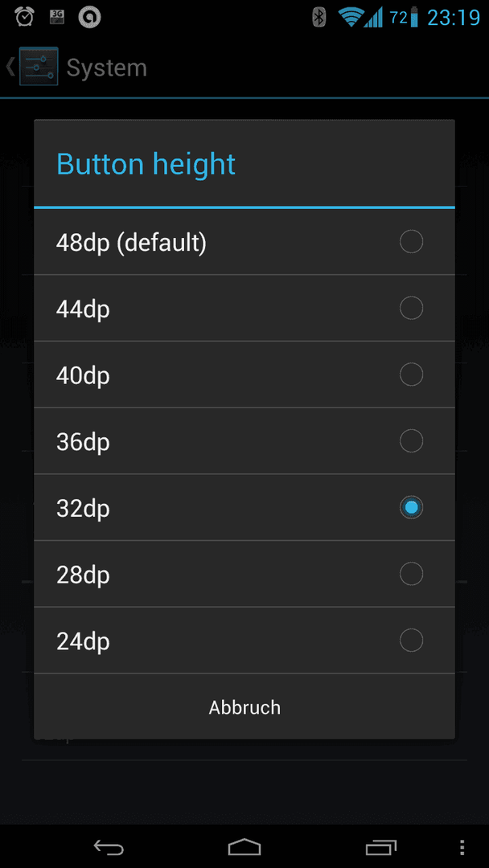489x868 pixels.
Task: Select the currently checked 32dp radio
Action: [x=411, y=508]
